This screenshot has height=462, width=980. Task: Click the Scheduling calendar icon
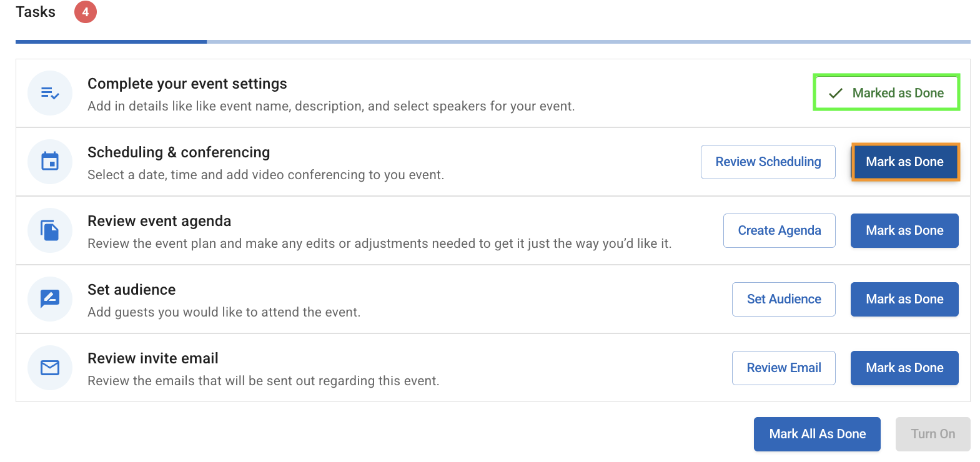50,162
